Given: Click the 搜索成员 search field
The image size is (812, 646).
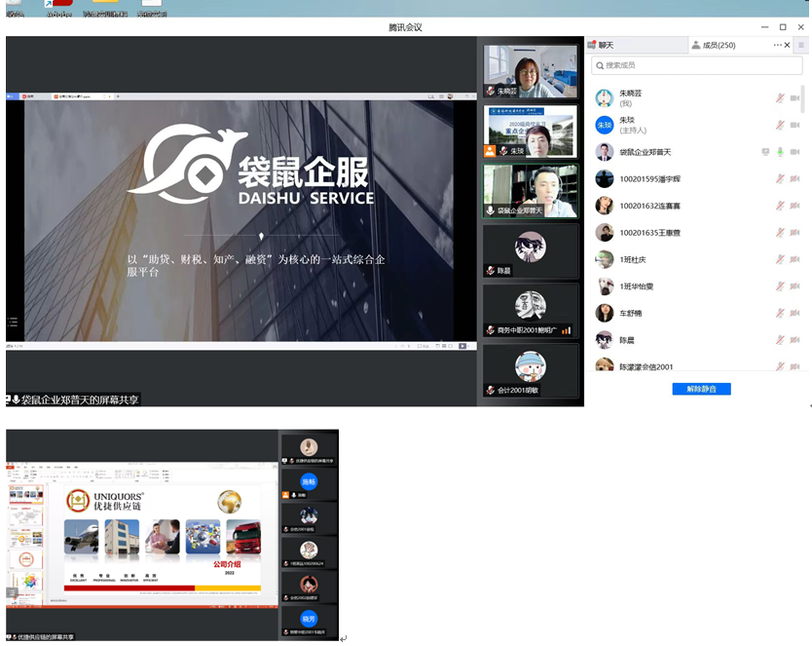Looking at the screenshot, I should click(695, 65).
